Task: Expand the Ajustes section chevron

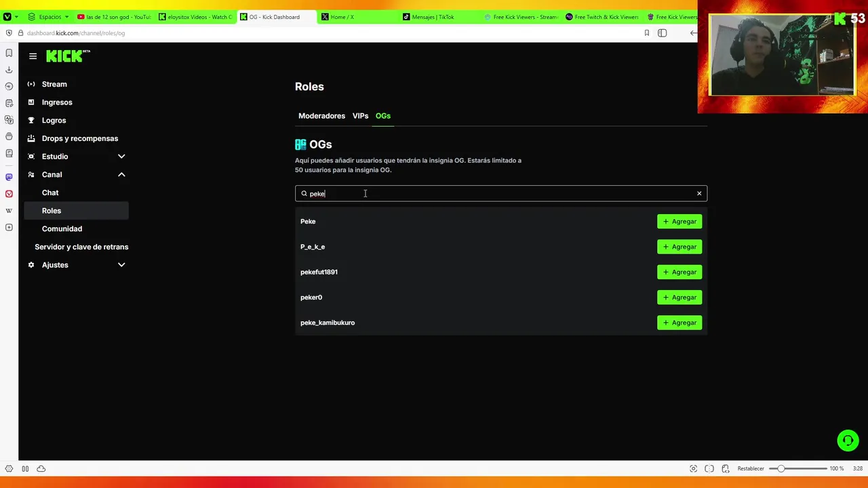Action: click(121, 265)
